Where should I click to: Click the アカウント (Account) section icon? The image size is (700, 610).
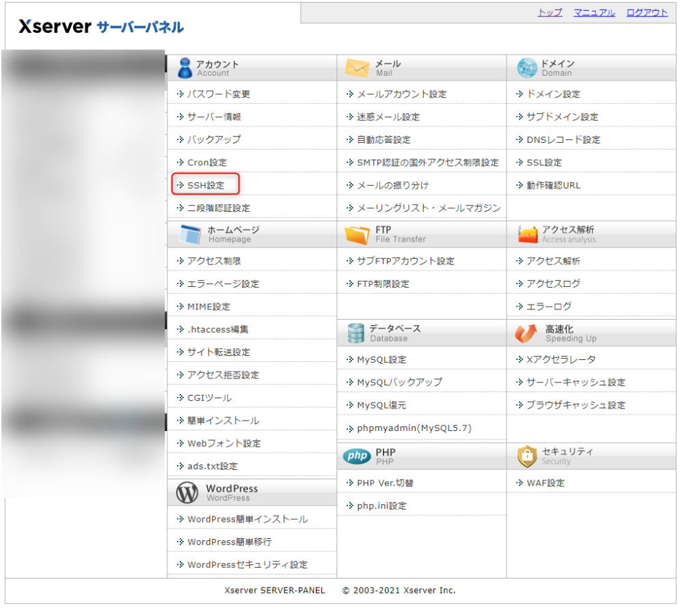pos(185,66)
